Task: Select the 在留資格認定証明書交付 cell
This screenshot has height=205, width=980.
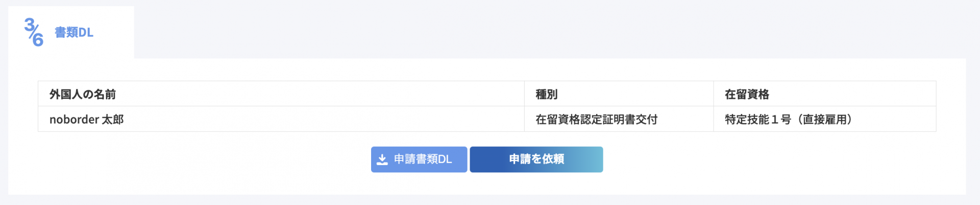Action: 596,120
